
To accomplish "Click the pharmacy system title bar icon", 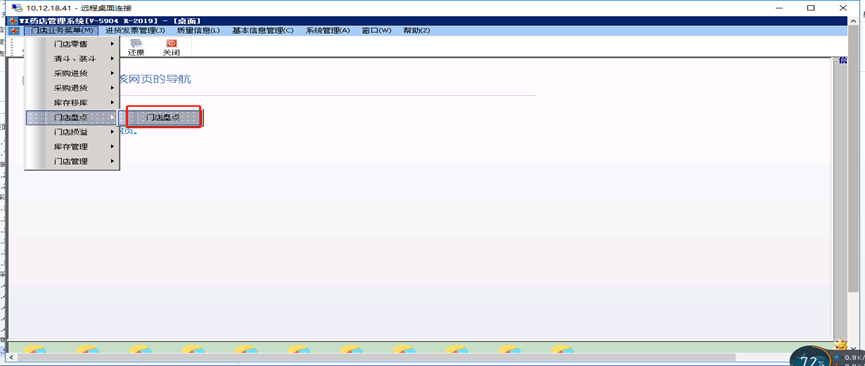I will click(x=14, y=21).
